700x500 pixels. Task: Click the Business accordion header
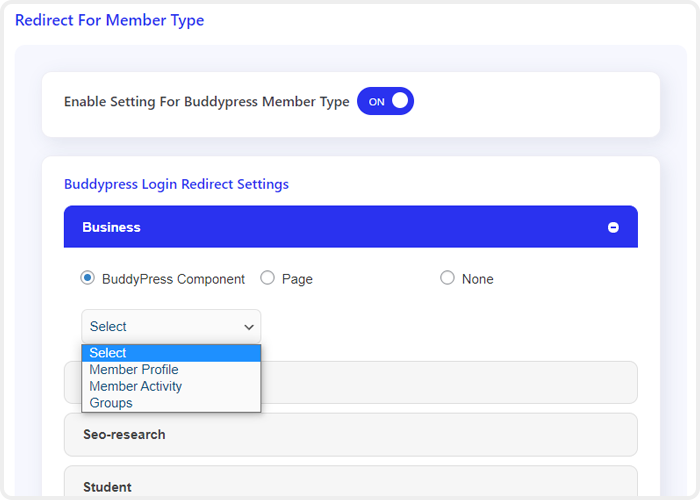351,227
